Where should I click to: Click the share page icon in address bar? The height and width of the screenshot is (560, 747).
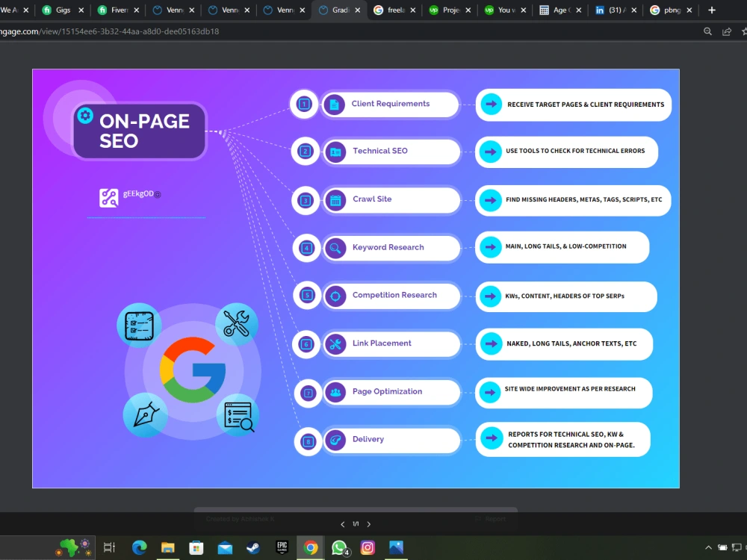[x=727, y=31]
